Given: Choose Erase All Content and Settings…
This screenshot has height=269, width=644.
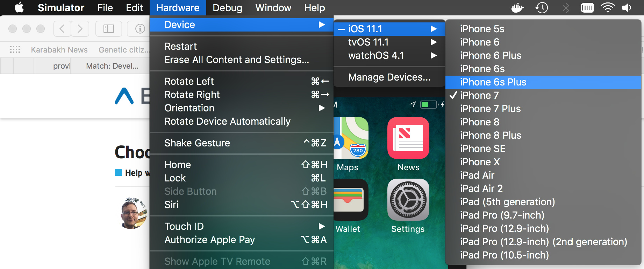Looking at the screenshot, I should 242,60.
